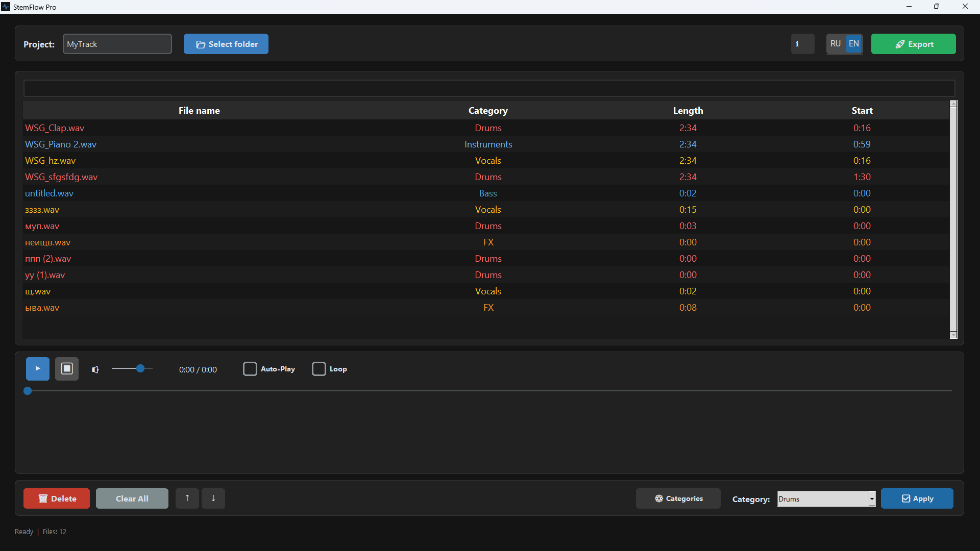The height and width of the screenshot is (551, 980).
Task: Enable the Auto-Play checkbox
Action: (250, 369)
